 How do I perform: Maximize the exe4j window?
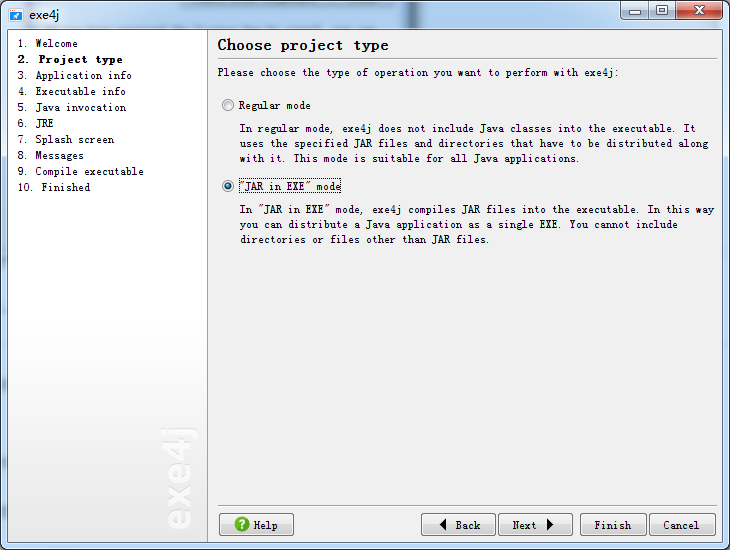coord(662,10)
